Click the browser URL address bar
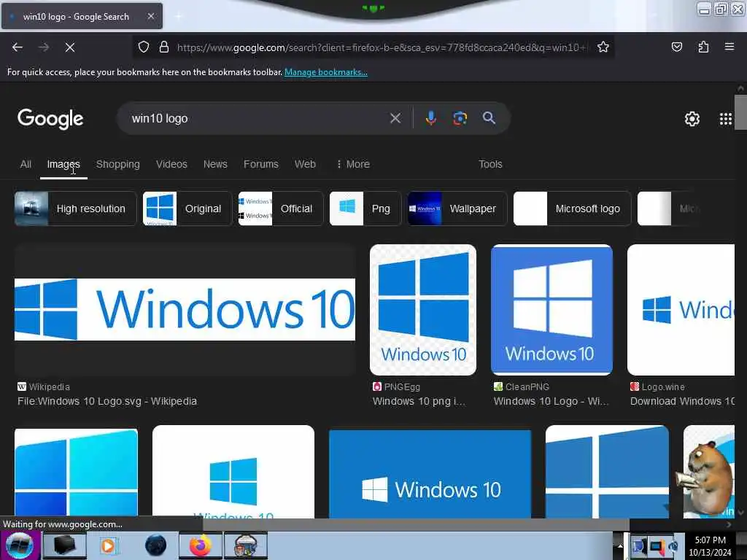The height and width of the screenshot is (560, 747). [381, 47]
